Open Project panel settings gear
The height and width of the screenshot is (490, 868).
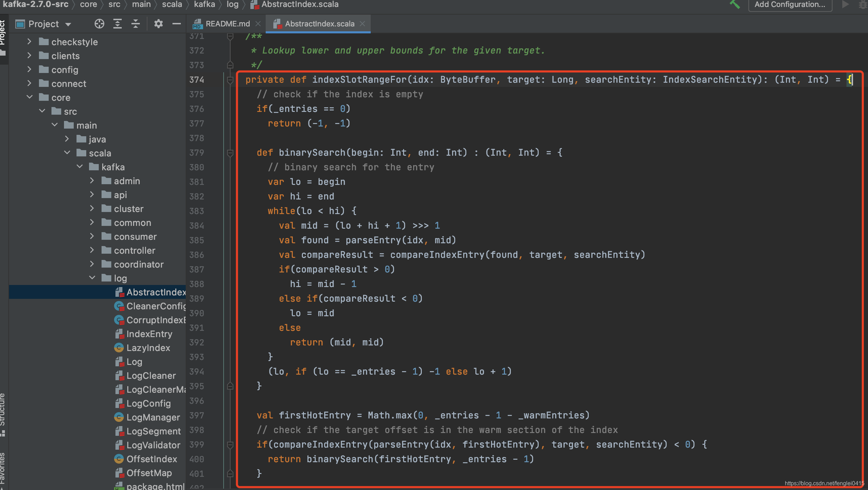pyautogui.click(x=159, y=24)
